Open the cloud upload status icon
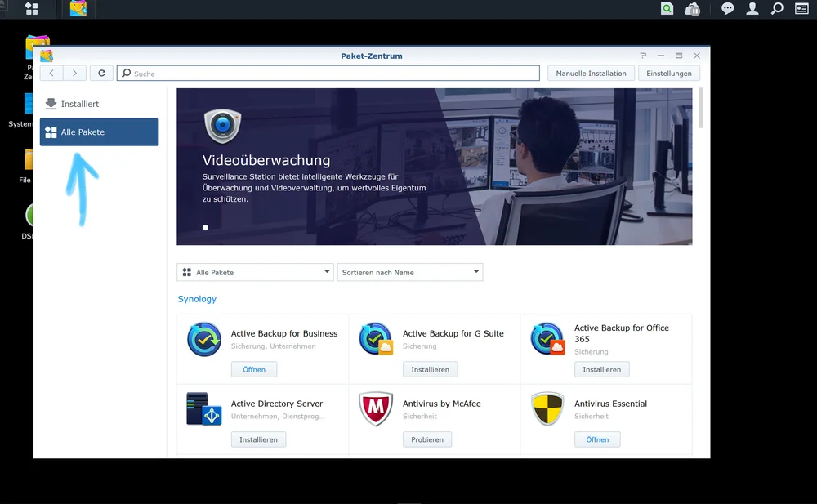This screenshot has height=504, width=817. tap(693, 9)
